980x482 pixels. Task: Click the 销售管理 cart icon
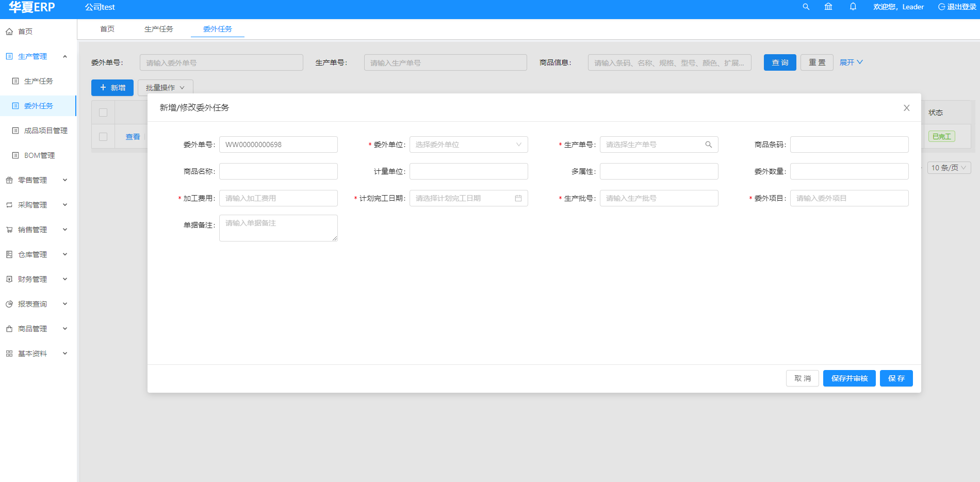[9, 230]
